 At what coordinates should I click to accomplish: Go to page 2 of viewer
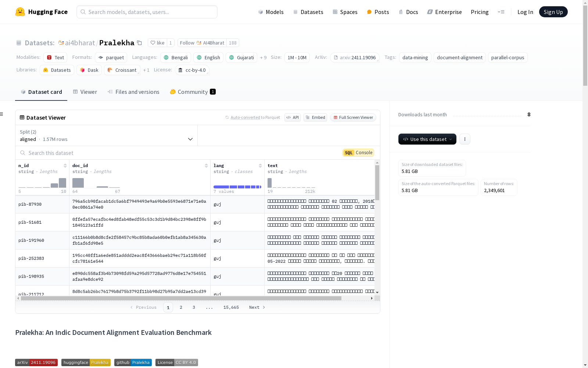(181, 307)
